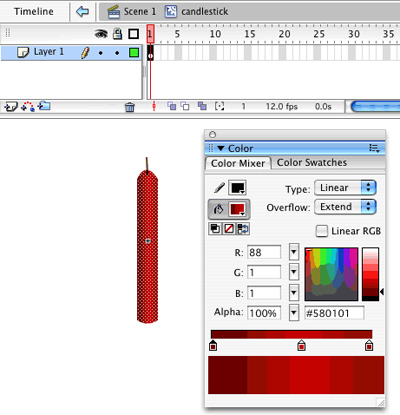Image resolution: width=400 pixels, height=415 pixels.
Task: Enable the Linear RGB checkbox
Action: (x=322, y=231)
